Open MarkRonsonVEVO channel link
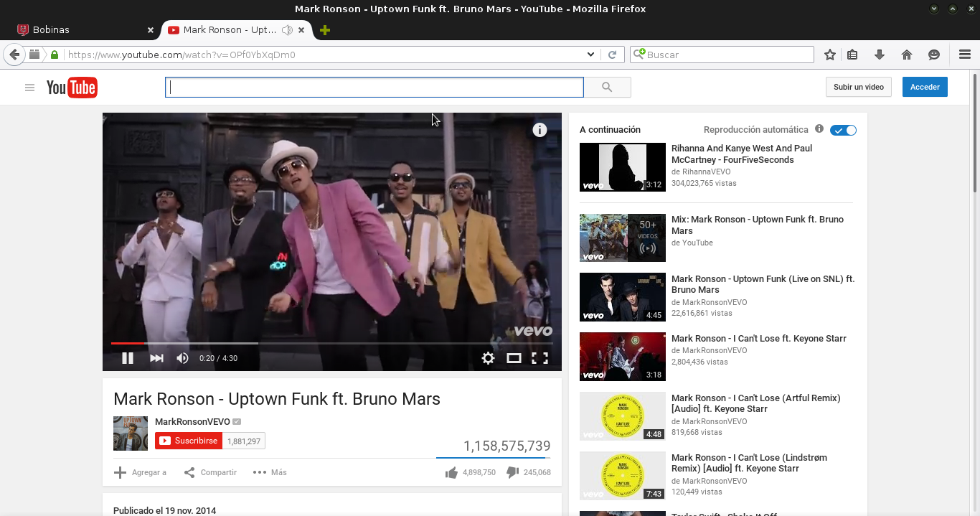The height and width of the screenshot is (516, 980). tap(192, 422)
